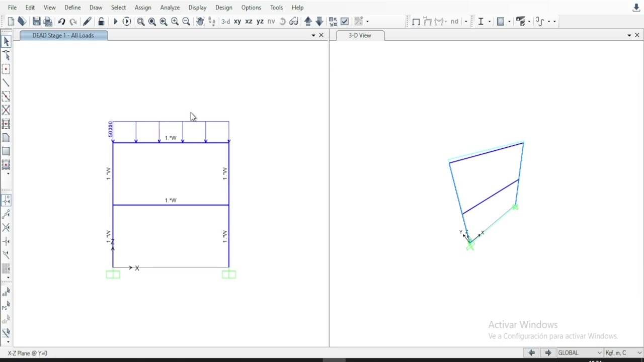Open the Draw menu
Viewport: 644px width, 362px height.
point(96,8)
